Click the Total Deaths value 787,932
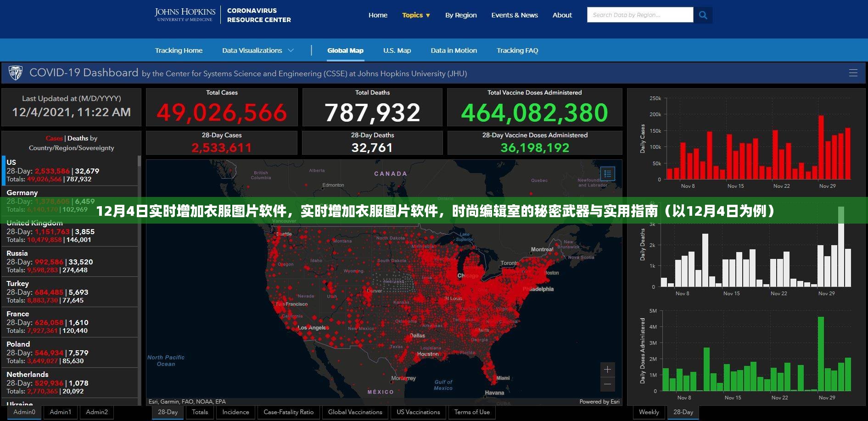This screenshot has height=421, width=868. [x=372, y=113]
